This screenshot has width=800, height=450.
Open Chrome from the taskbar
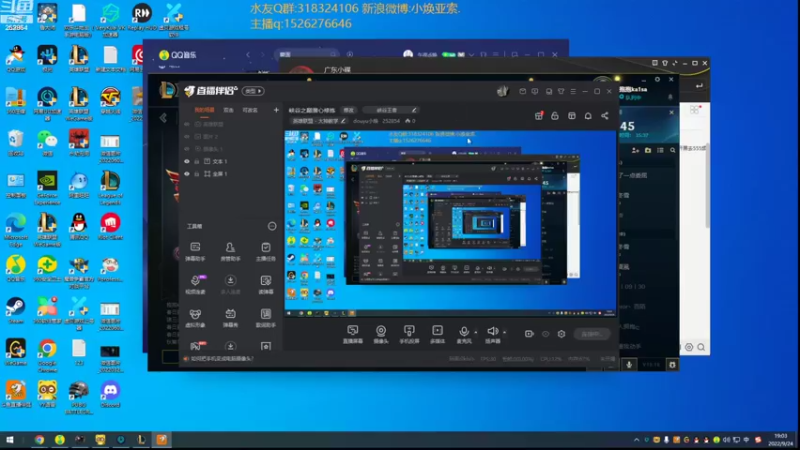pos(39,439)
